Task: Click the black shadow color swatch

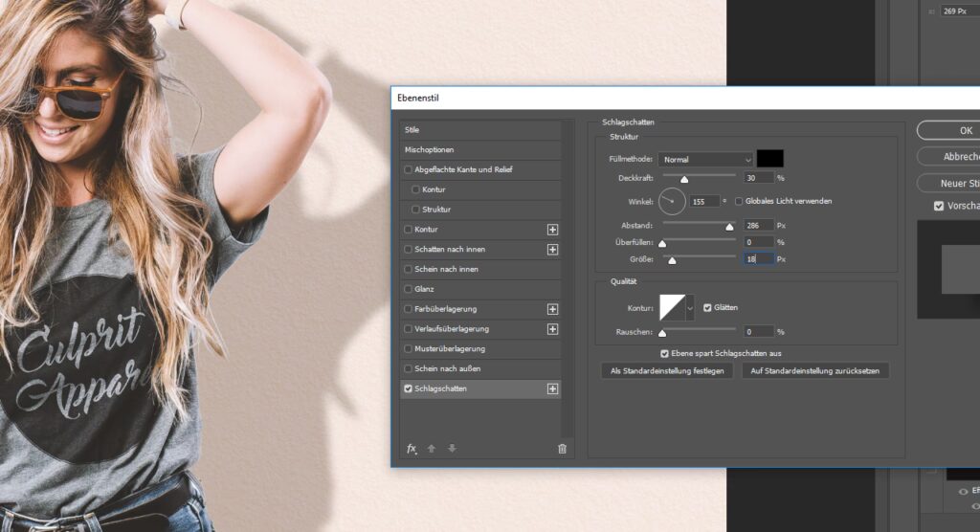Action: [x=769, y=159]
